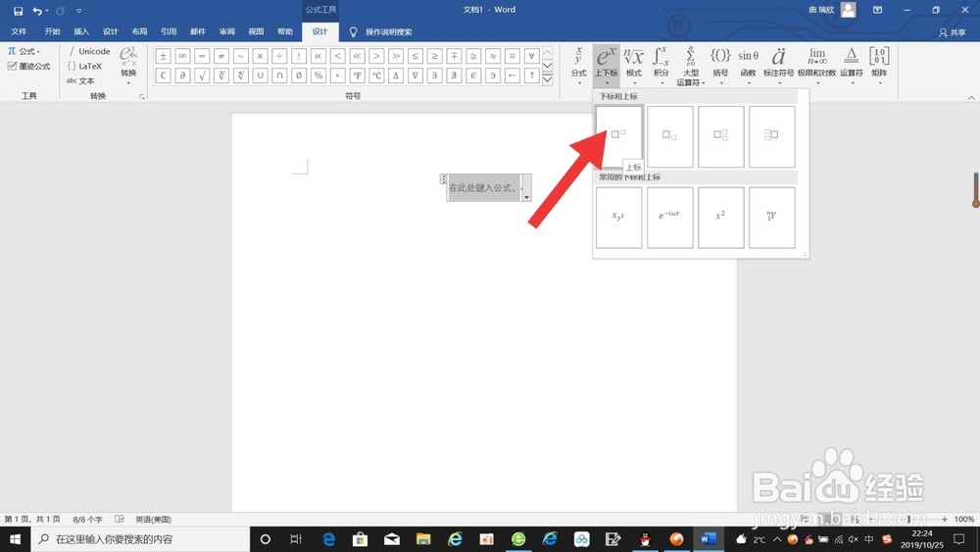This screenshot has height=552, width=980.
Task: Insert the degrees Celsius symbol
Action: pos(376,75)
